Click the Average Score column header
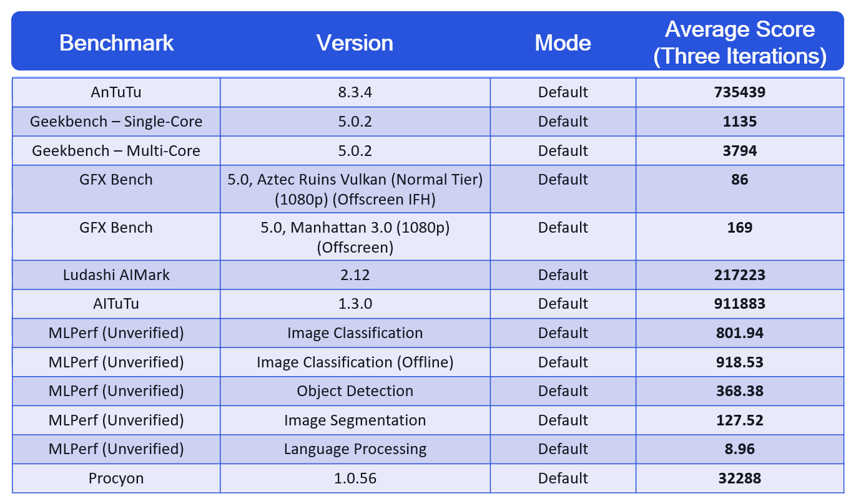This screenshot has width=856, height=504. [740, 42]
